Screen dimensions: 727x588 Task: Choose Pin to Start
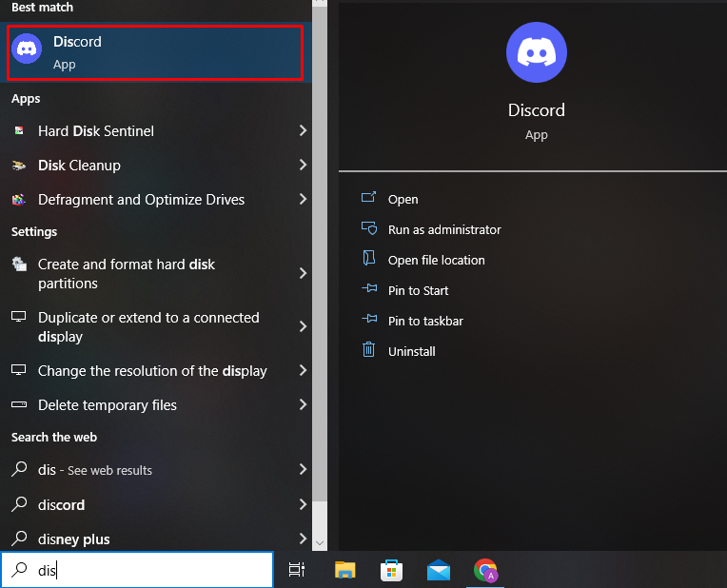418,291
